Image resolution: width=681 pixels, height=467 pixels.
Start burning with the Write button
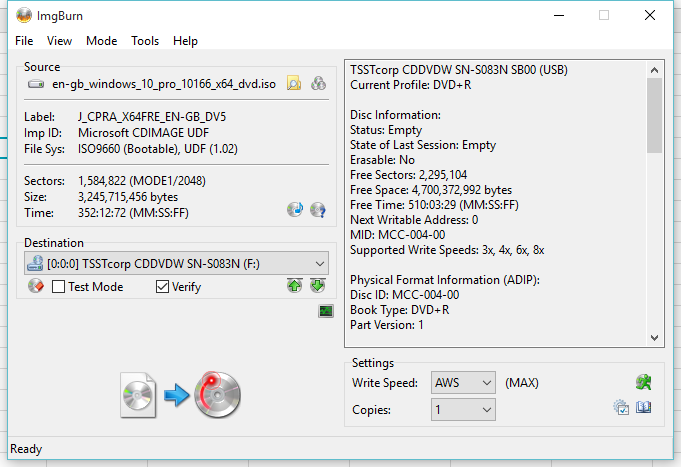pyautogui.click(x=217, y=394)
